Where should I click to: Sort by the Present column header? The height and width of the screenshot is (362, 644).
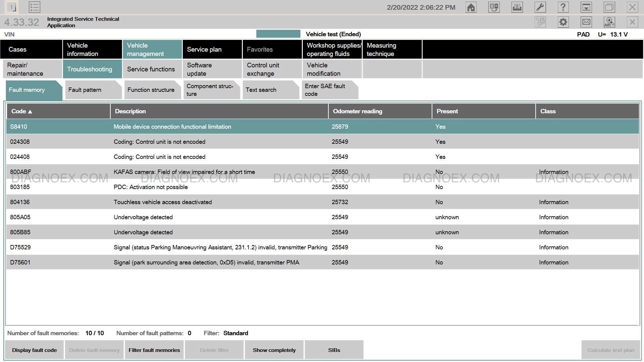click(x=484, y=111)
